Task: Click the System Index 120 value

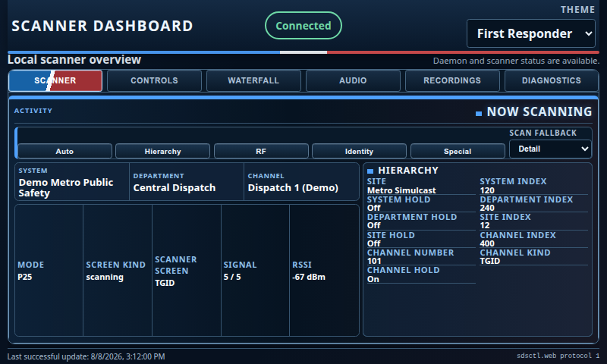Action: point(487,190)
